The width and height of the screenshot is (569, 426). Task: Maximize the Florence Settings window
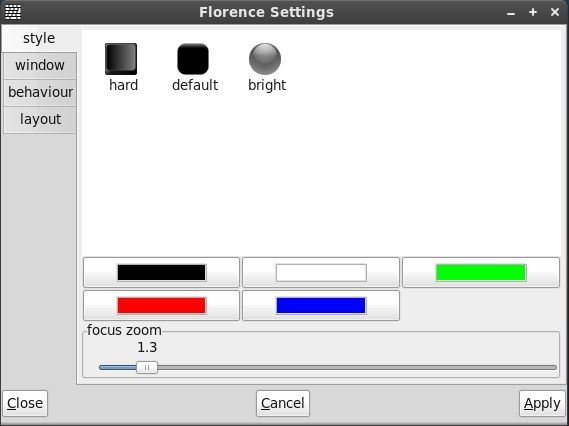pos(533,12)
